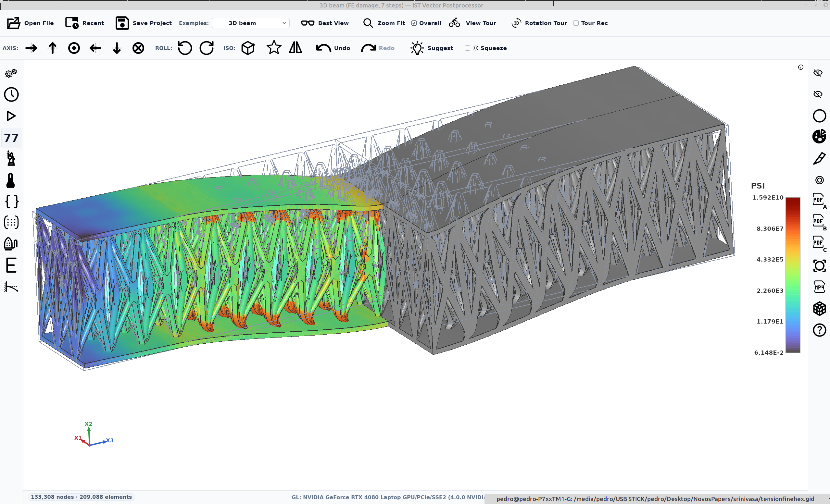This screenshot has width=830, height=504.
Task: Export PDF C
Action: point(819,244)
